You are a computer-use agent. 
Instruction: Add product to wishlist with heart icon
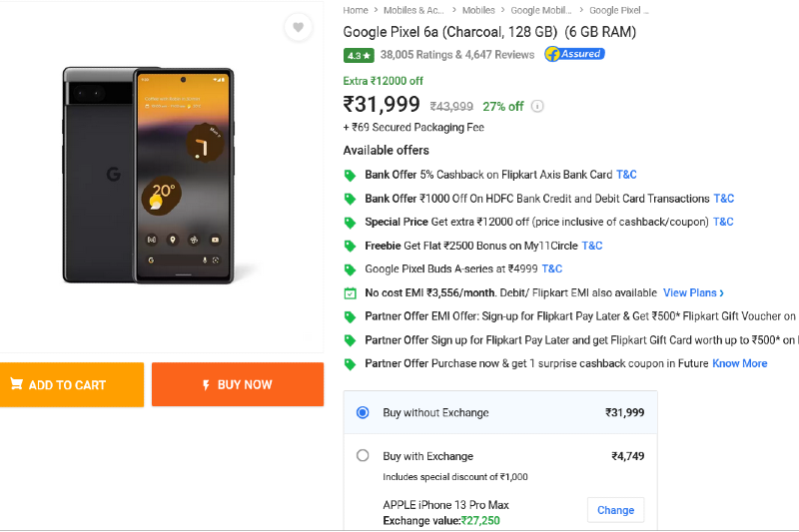pos(298,27)
